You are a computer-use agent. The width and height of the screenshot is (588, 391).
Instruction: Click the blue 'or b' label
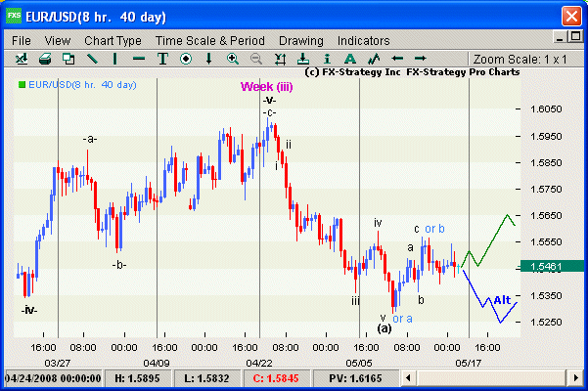tap(434, 229)
